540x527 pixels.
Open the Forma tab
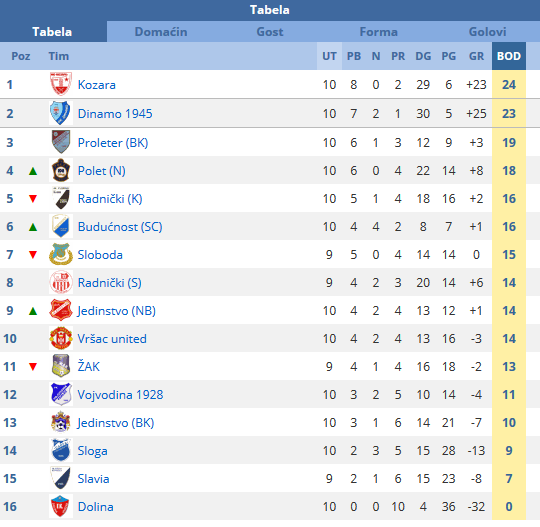pos(378,32)
